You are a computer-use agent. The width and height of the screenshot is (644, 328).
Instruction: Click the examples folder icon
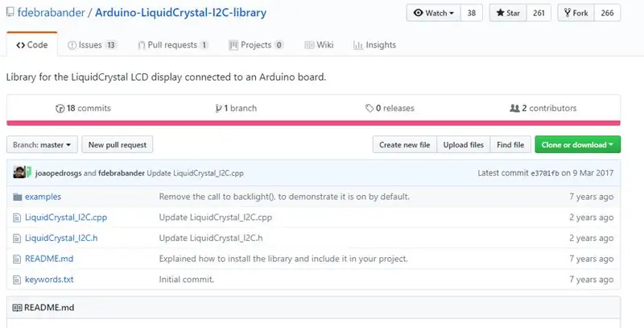pos(17,197)
